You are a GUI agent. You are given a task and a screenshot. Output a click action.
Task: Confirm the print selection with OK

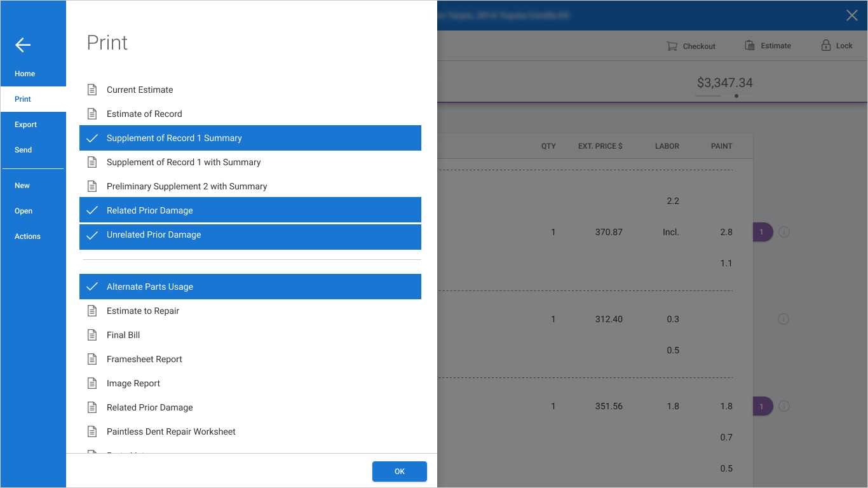[x=400, y=471]
